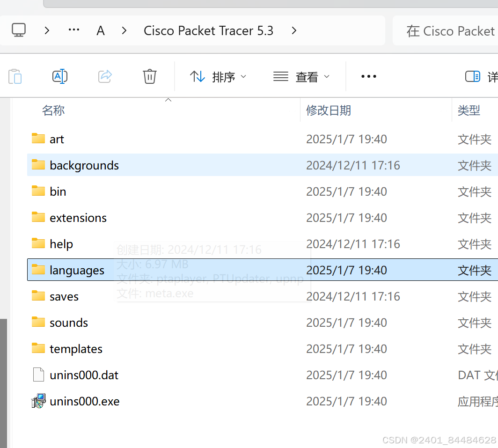Screen dimensions: 498x448
Task: Select the bin folder
Action: click(262, 191)
